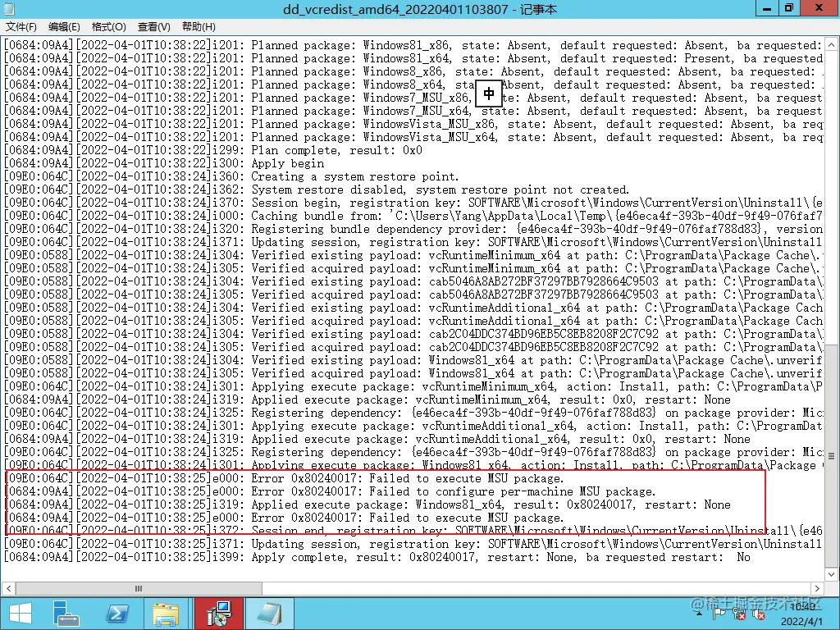Open Server Manager from the taskbar
Image resolution: width=840 pixels, height=630 pixels.
click(x=66, y=614)
